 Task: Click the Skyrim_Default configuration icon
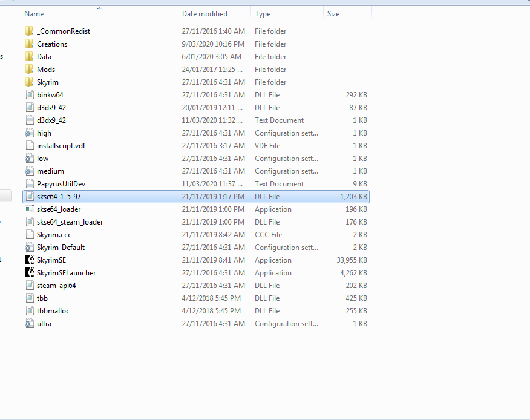click(30, 247)
